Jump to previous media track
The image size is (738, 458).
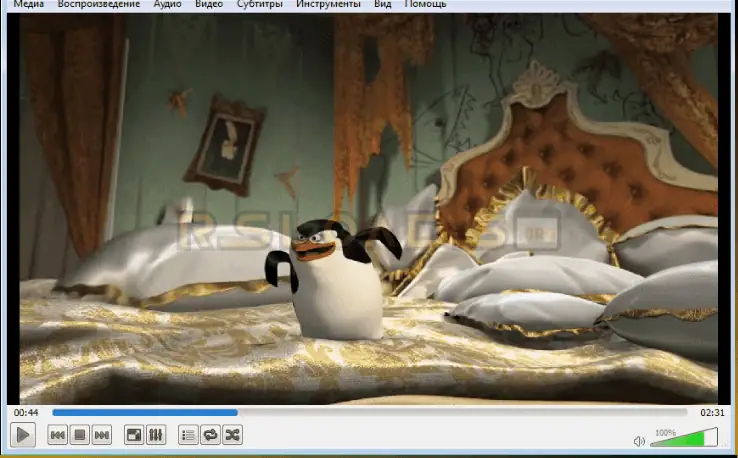57,435
